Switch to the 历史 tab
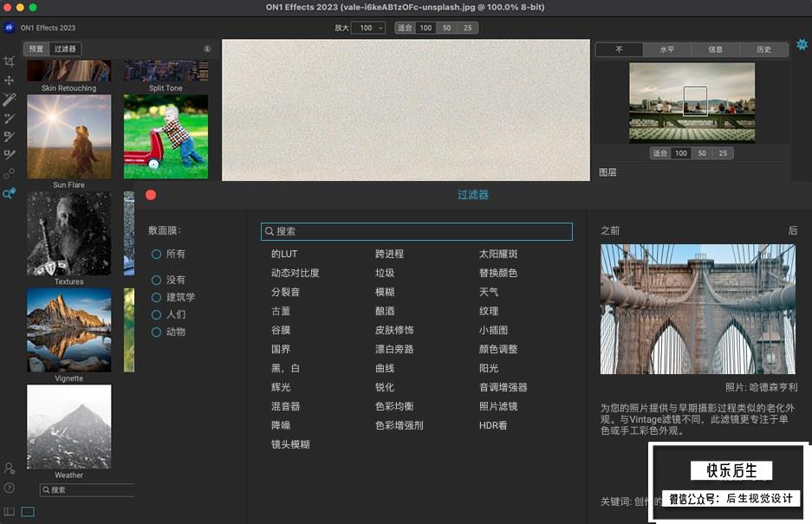The width and height of the screenshot is (812, 524). click(x=763, y=49)
